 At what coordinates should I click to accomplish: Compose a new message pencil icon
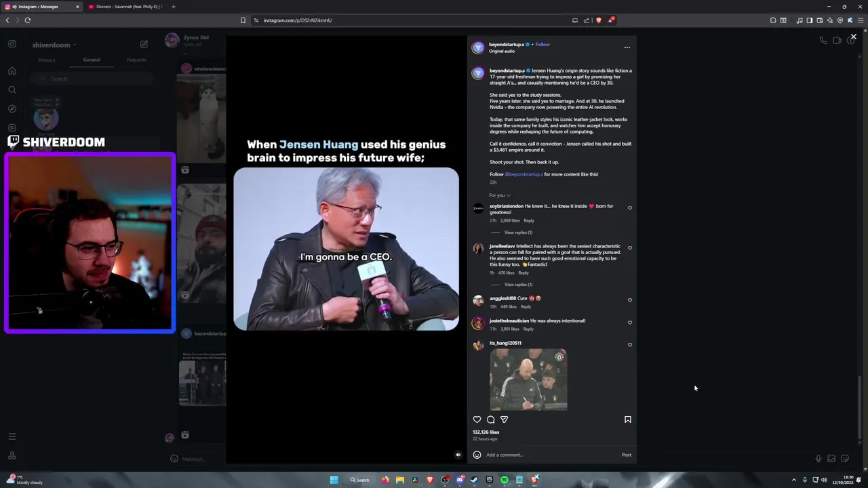tap(144, 44)
